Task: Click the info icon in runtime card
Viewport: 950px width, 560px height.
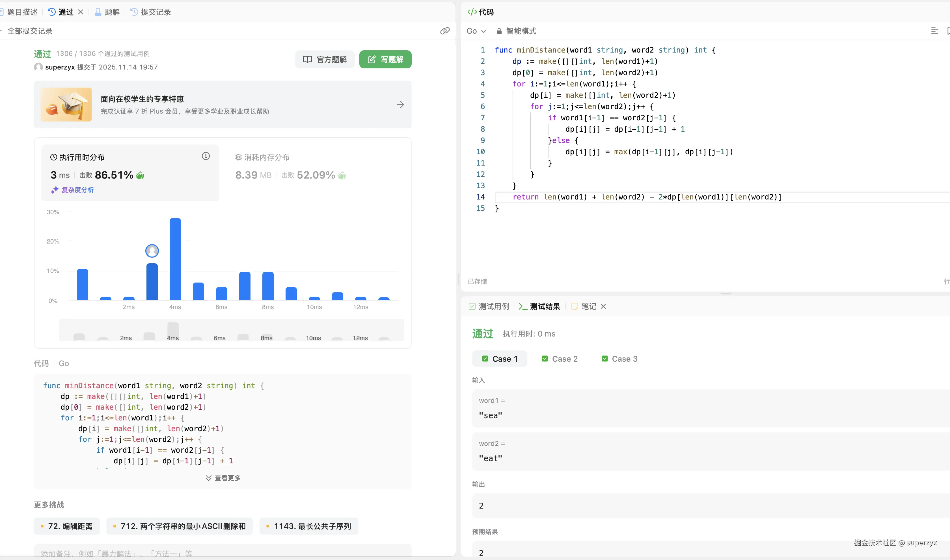Action: 206,156
